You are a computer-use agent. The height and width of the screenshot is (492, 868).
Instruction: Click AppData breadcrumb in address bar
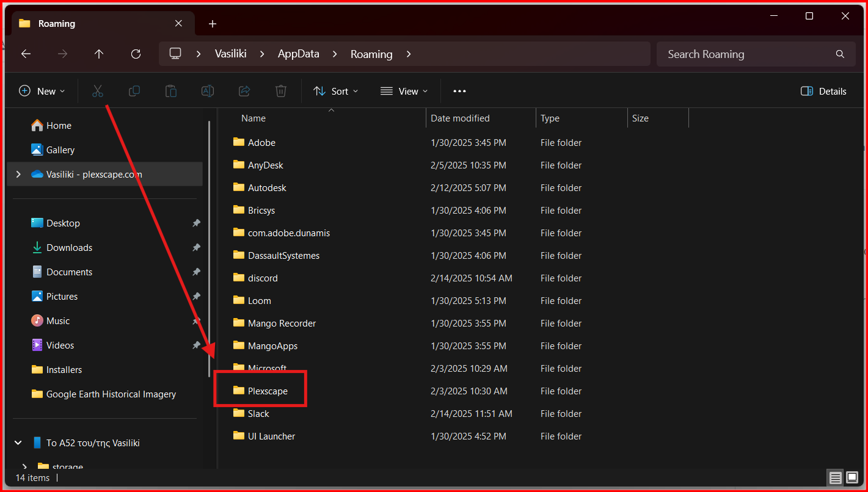298,54
